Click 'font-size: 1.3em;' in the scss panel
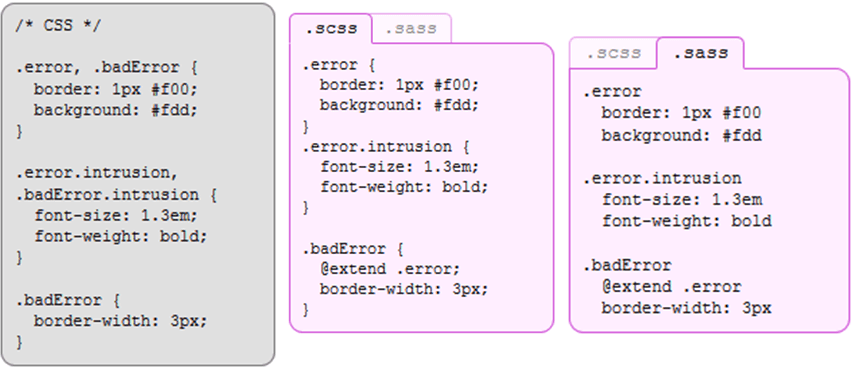This screenshot has height=373, width=857. 400,166
